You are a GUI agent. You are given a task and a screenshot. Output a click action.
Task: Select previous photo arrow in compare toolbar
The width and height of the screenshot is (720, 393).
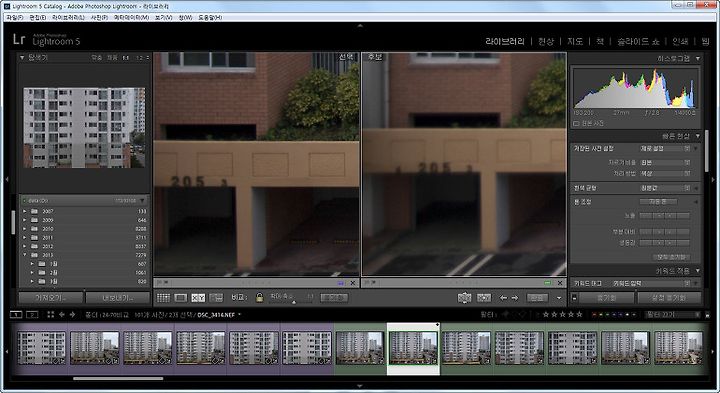[503, 298]
